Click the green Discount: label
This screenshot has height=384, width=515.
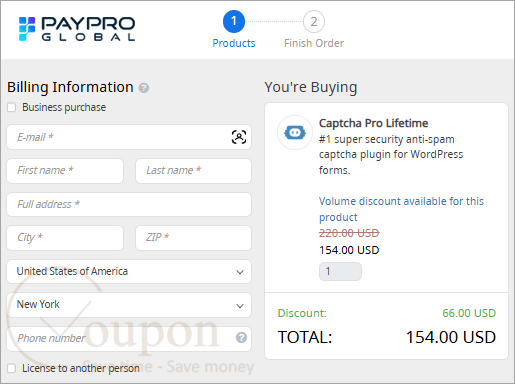pos(302,313)
